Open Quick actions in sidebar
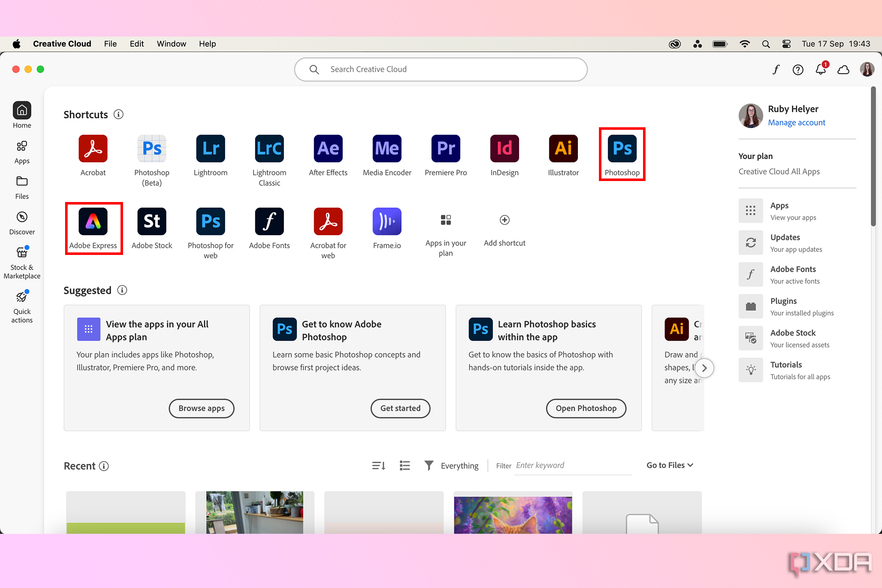 (x=22, y=307)
